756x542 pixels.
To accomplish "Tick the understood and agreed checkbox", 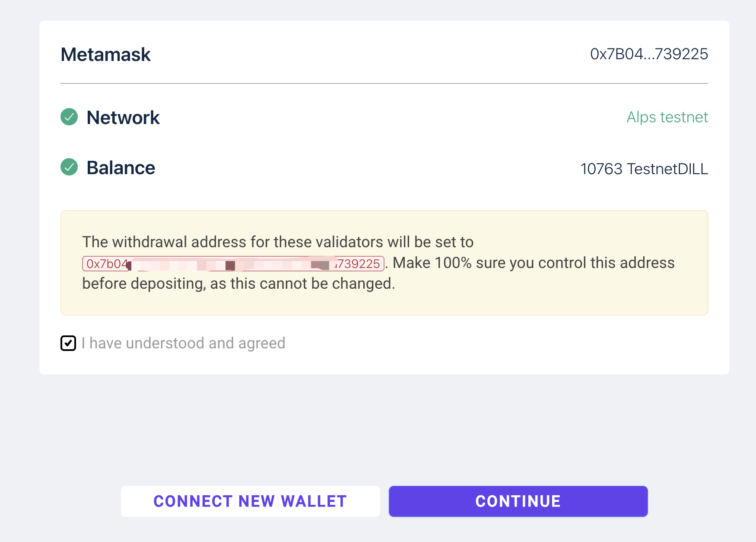I will coord(68,343).
